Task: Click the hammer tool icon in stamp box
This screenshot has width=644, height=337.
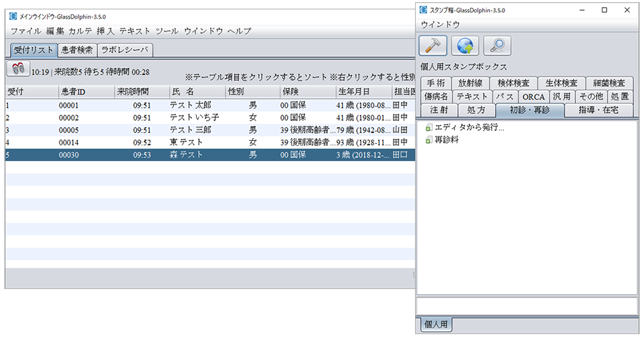Action: click(433, 46)
